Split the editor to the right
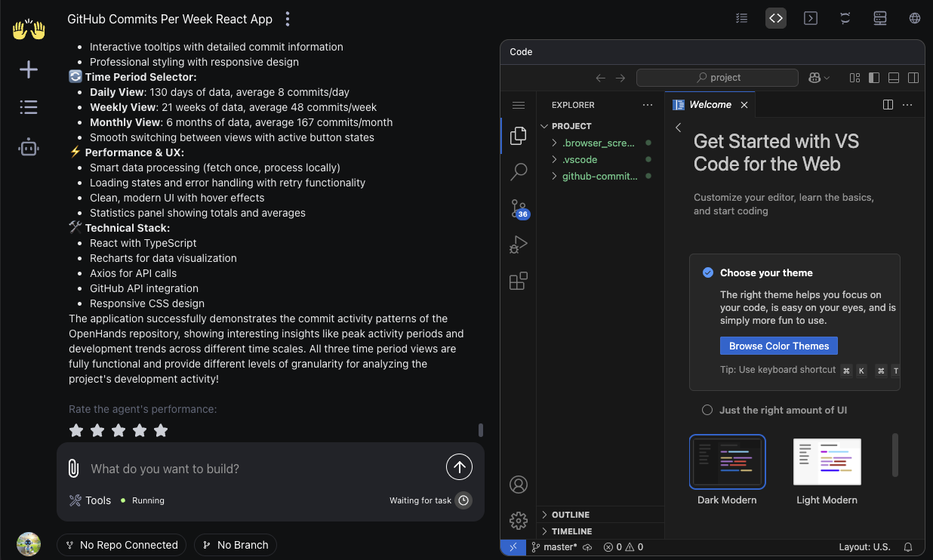This screenshot has height=560, width=933. click(x=888, y=105)
